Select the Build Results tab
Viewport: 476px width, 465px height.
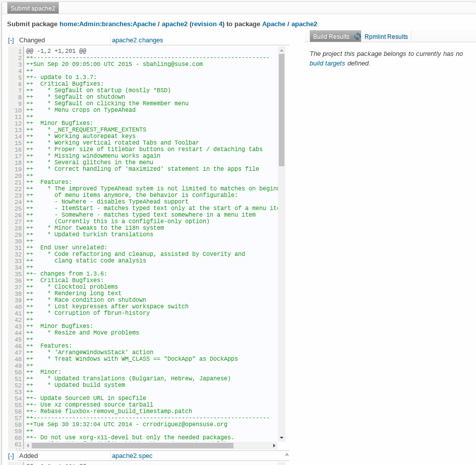click(x=331, y=36)
